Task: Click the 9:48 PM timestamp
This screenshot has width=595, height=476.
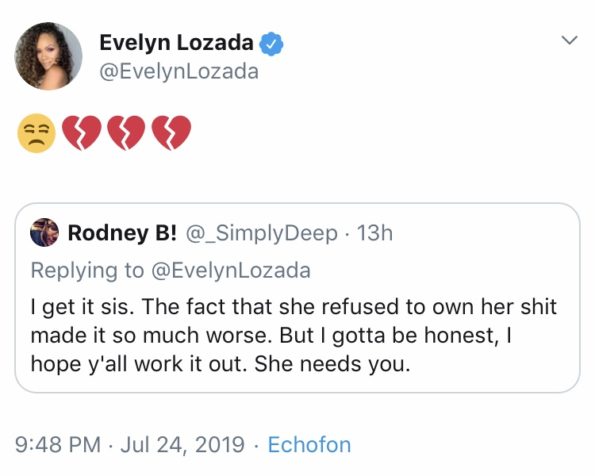Action: pos(58,444)
